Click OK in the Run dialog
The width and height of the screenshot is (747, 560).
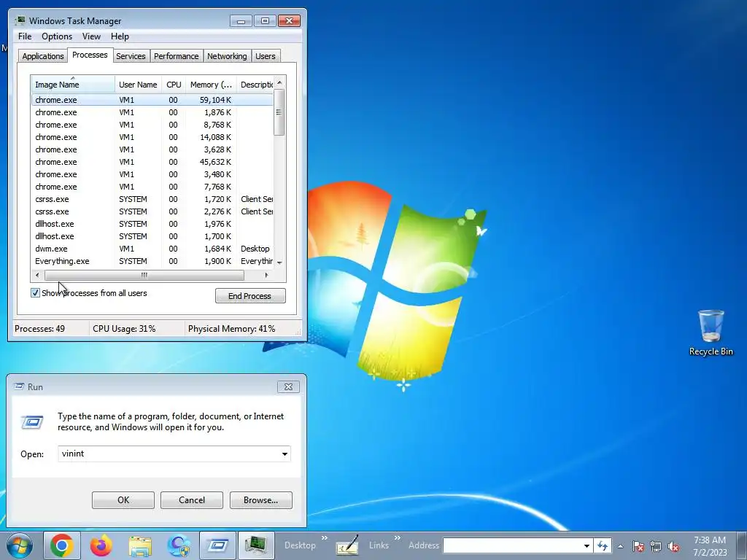pos(123,500)
